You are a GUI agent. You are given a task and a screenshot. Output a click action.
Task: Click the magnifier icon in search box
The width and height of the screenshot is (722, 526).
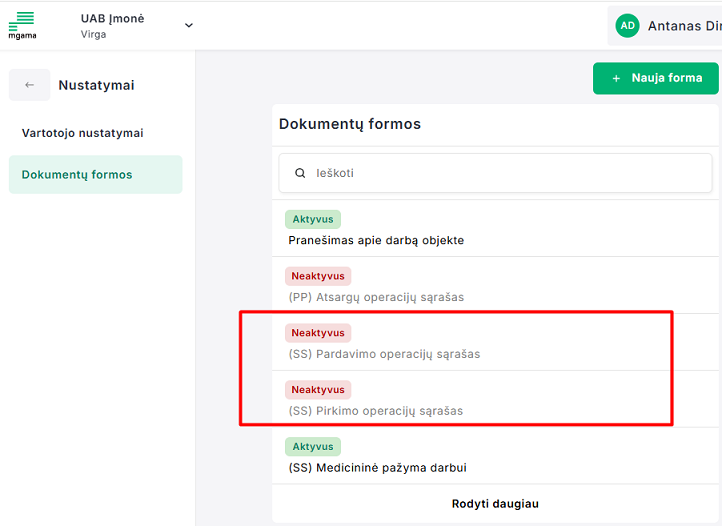click(x=300, y=173)
